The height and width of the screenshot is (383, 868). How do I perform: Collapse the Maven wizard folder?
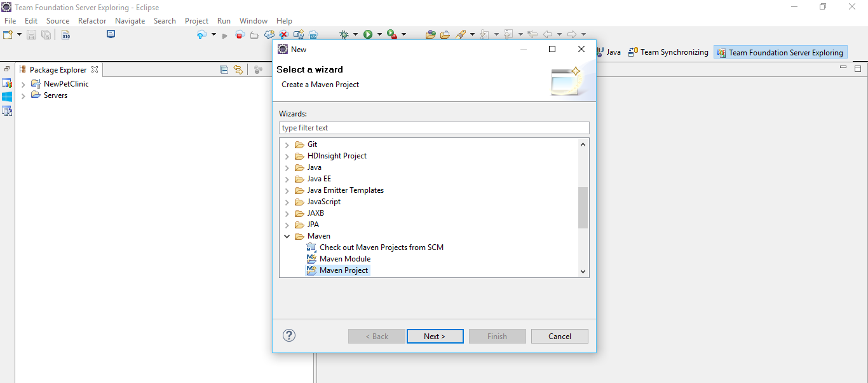point(287,237)
